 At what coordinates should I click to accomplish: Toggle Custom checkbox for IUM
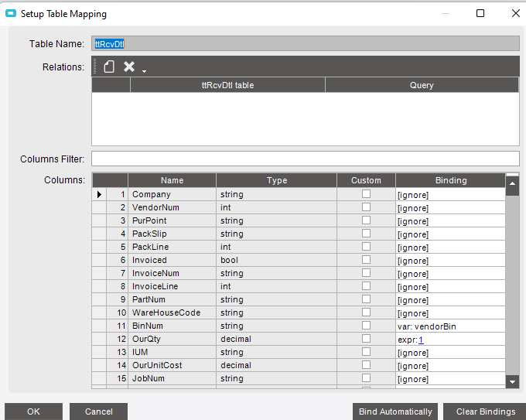pyautogui.click(x=366, y=352)
